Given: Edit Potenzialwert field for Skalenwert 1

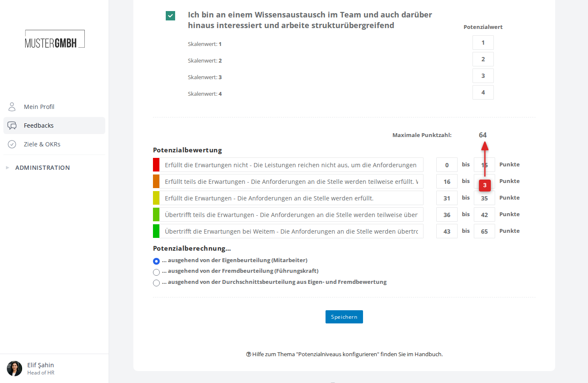Looking at the screenshot, I should point(483,43).
